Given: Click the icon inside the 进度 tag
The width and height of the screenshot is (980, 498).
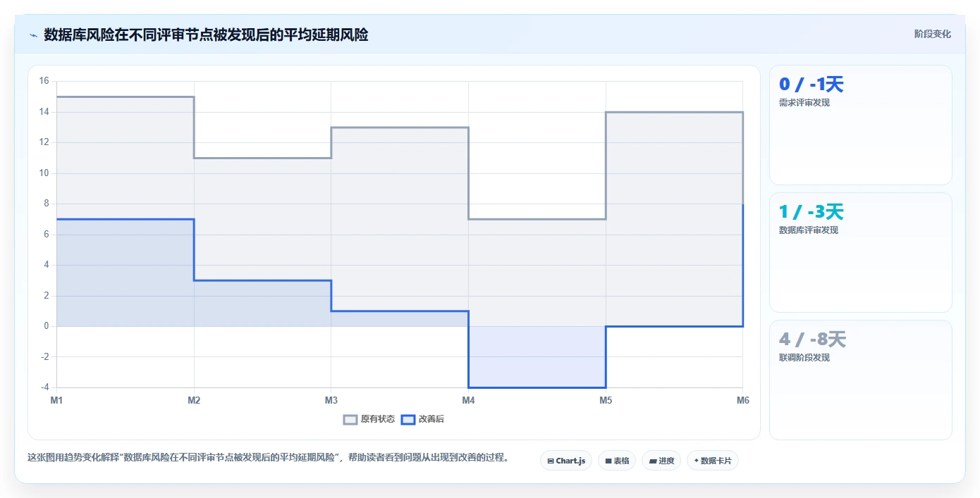Looking at the screenshot, I should click(x=653, y=461).
